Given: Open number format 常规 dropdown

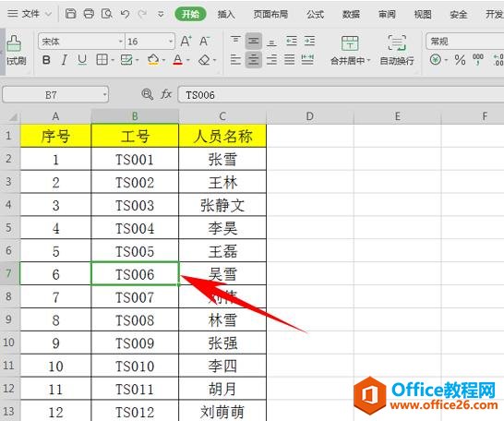Looking at the screenshot, I should pos(465,42).
